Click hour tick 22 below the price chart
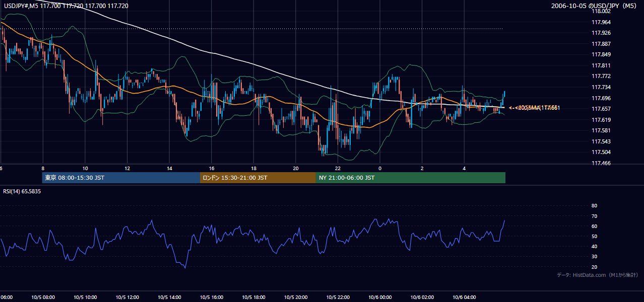The width and height of the screenshot is (644, 302). [x=338, y=169]
